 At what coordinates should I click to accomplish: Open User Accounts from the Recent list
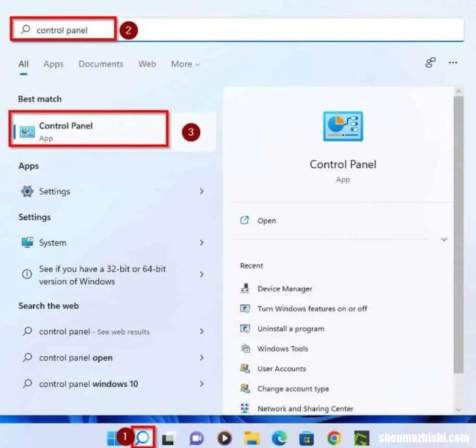(282, 369)
